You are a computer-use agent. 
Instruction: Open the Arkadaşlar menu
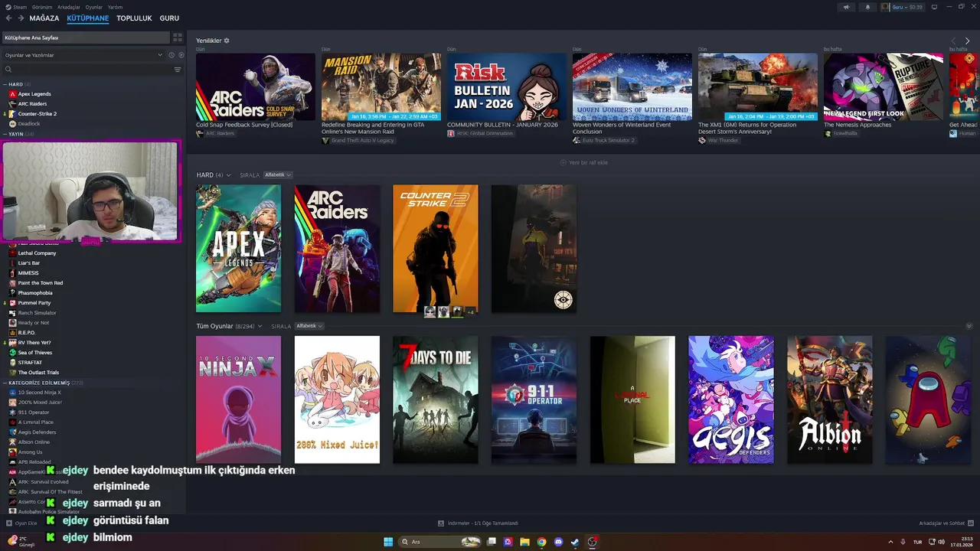(x=69, y=7)
